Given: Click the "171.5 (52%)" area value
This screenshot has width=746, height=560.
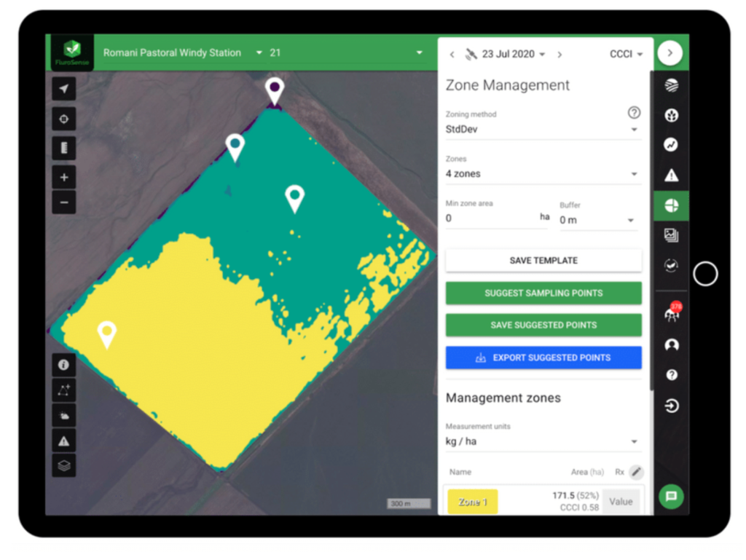Looking at the screenshot, I should pos(576,495).
